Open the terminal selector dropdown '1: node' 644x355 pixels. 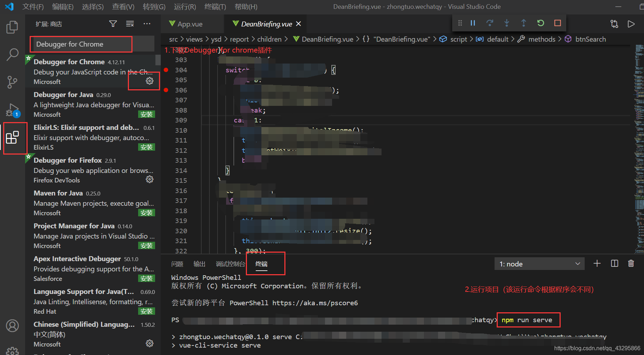click(x=539, y=264)
